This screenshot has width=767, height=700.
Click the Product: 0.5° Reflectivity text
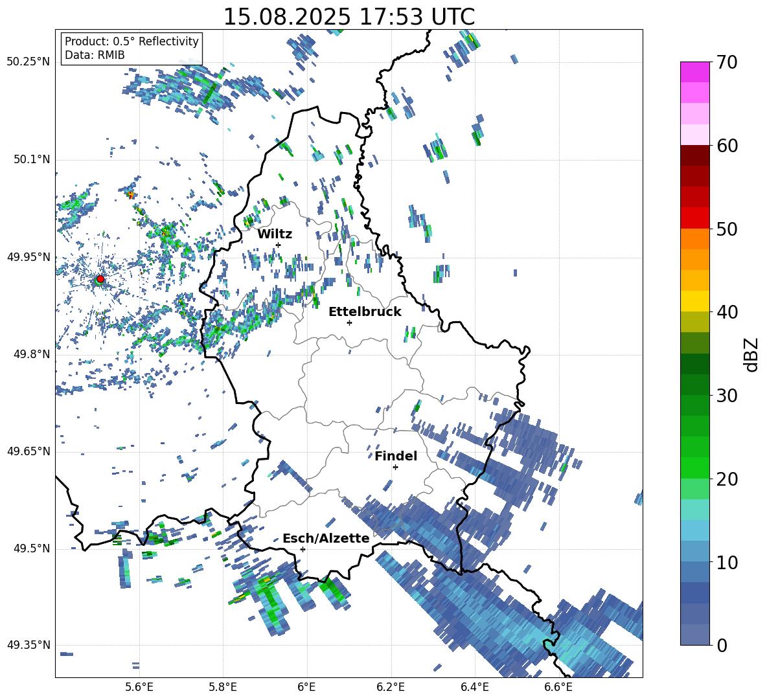132,41
